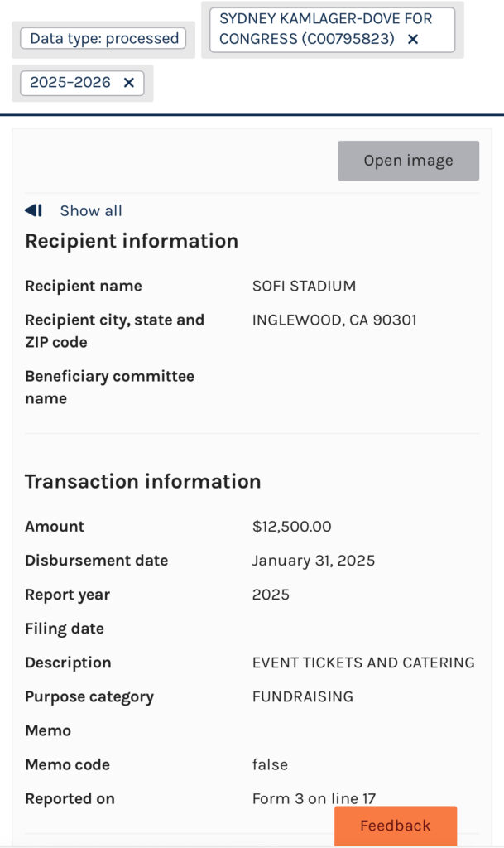504x848 pixels.
Task: Select the Event Tickets and Catering description
Action: pyautogui.click(x=363, y=662)
